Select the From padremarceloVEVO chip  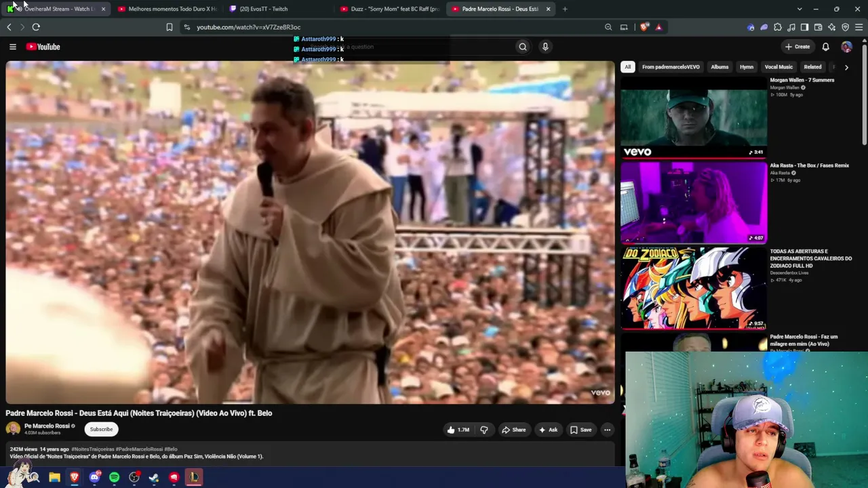[x=671, y=67]
